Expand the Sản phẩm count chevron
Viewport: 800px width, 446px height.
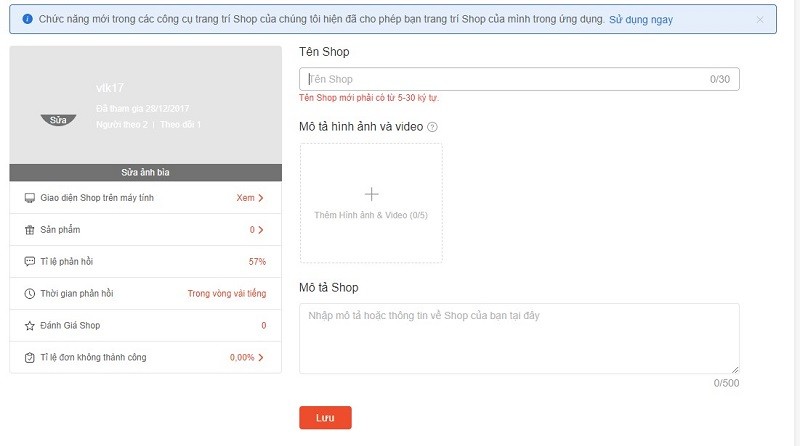261,230
